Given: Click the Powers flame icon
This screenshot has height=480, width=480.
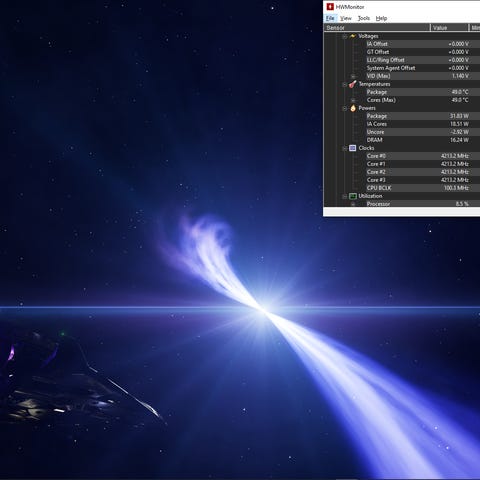Looking at the screenshot, I should point(353,108).
